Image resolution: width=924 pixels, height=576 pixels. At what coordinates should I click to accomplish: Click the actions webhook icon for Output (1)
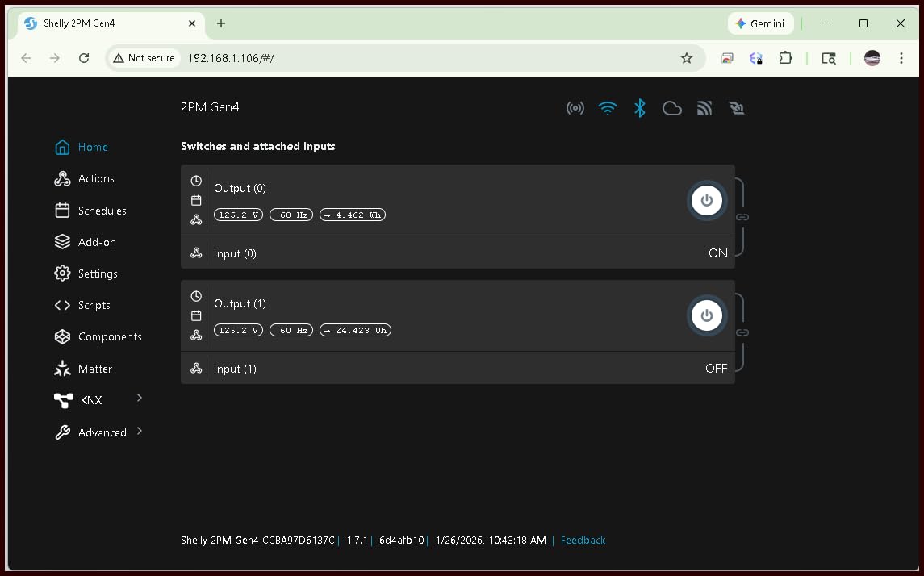(x=196, y=335)
